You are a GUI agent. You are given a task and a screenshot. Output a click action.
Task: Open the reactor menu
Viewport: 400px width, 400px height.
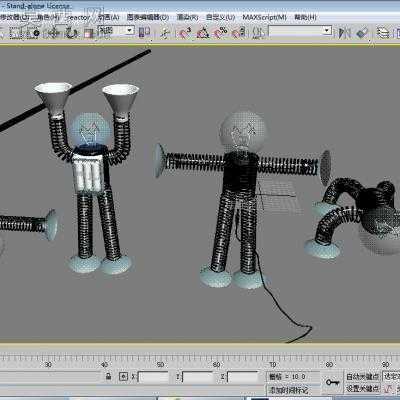point(78,18)
